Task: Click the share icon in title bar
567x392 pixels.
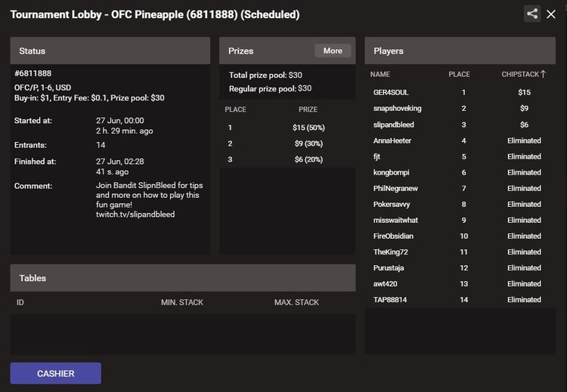Action: coord(532,14)
